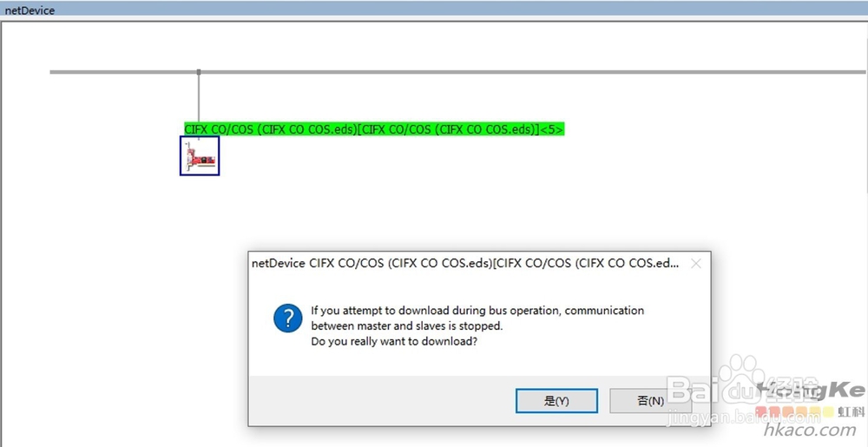Click the <5> node address on the label

click(x=551, y=129)
